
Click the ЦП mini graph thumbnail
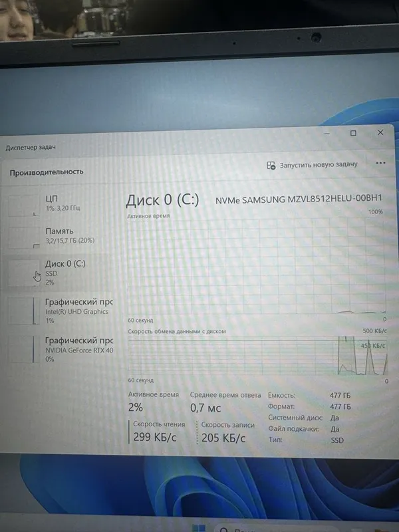point(24,205)
